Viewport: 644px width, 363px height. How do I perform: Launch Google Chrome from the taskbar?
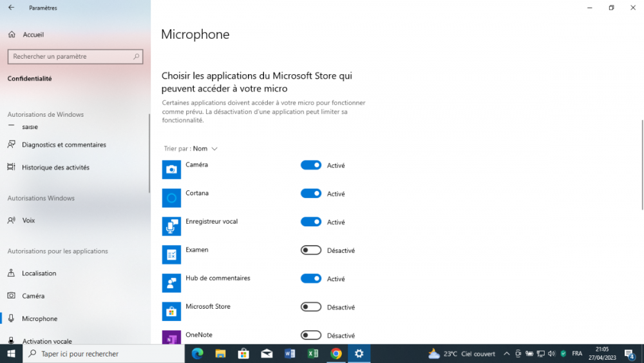(x=336, y=353)
